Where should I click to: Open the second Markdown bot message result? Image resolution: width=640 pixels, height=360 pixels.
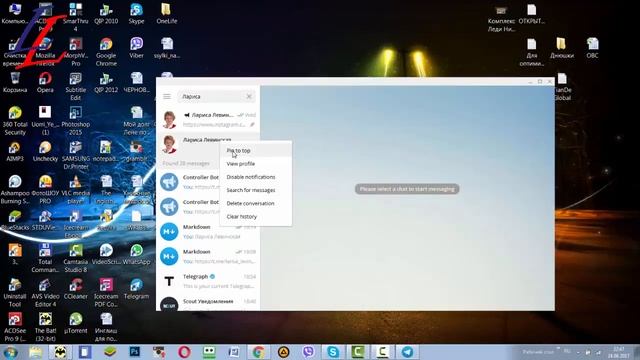click(x=208, y=257)
